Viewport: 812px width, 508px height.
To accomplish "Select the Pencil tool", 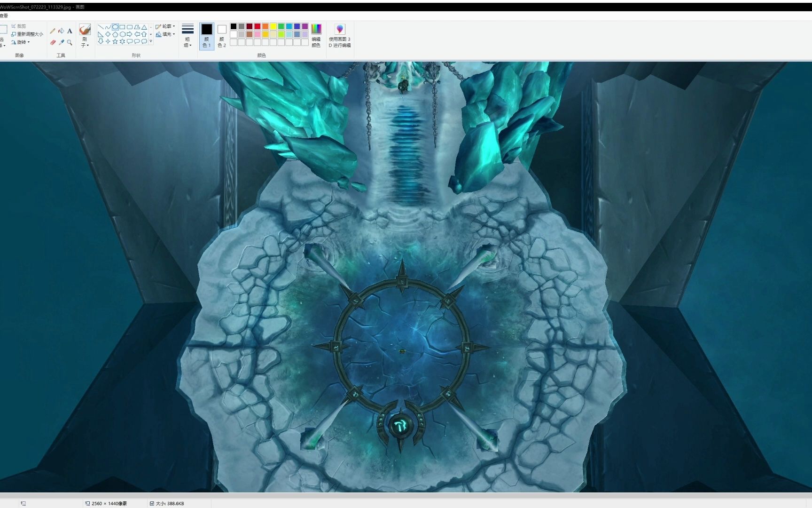I will pyautogui.click(x=53, y=31).
